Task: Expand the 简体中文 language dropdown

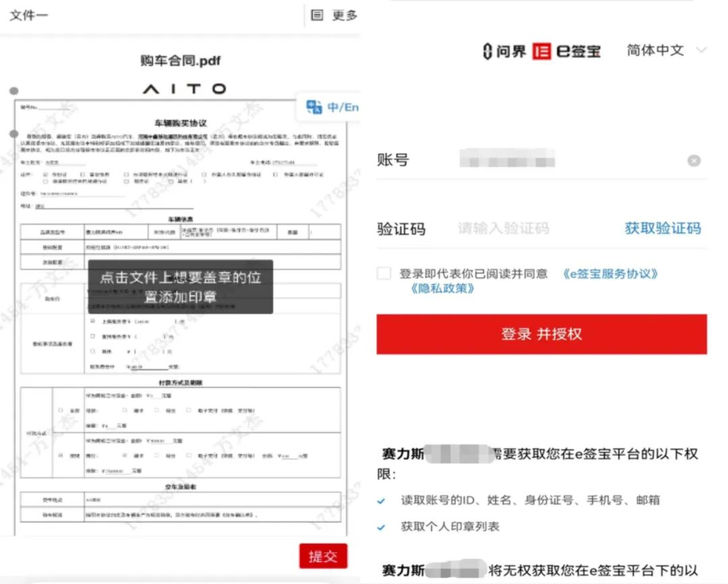Action: [701, 51]
